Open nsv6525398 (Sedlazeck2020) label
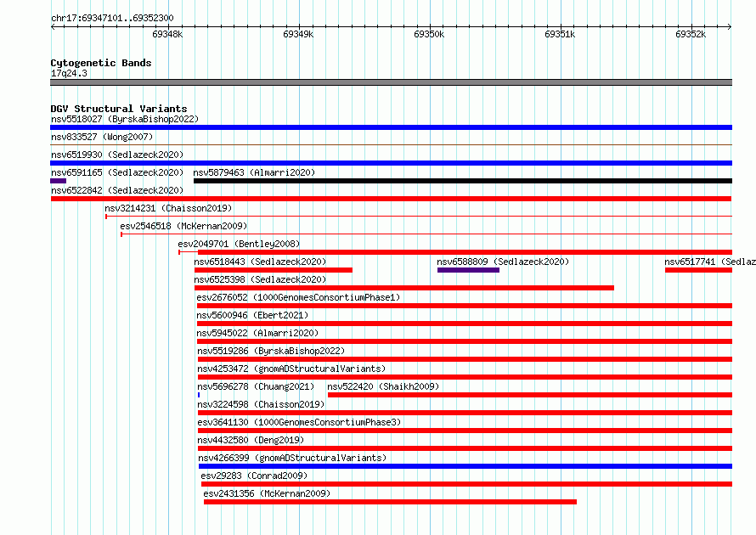This screenshot has height=535, width=756. (x=260, y=279)
